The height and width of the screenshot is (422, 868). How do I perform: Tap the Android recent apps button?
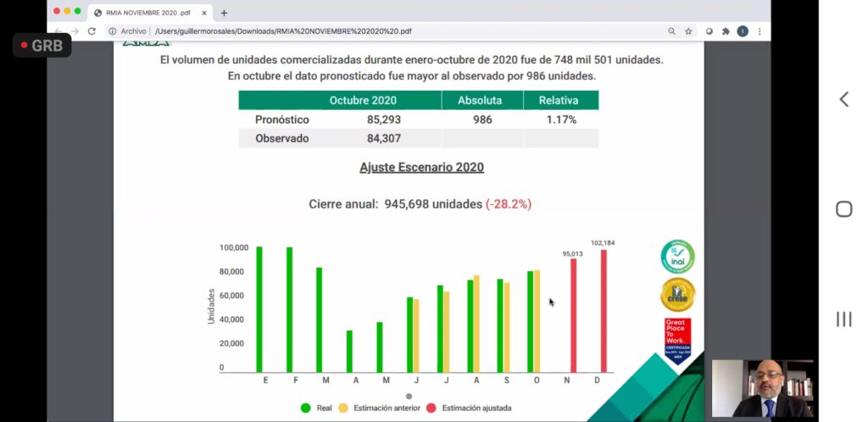coord(843,319)
